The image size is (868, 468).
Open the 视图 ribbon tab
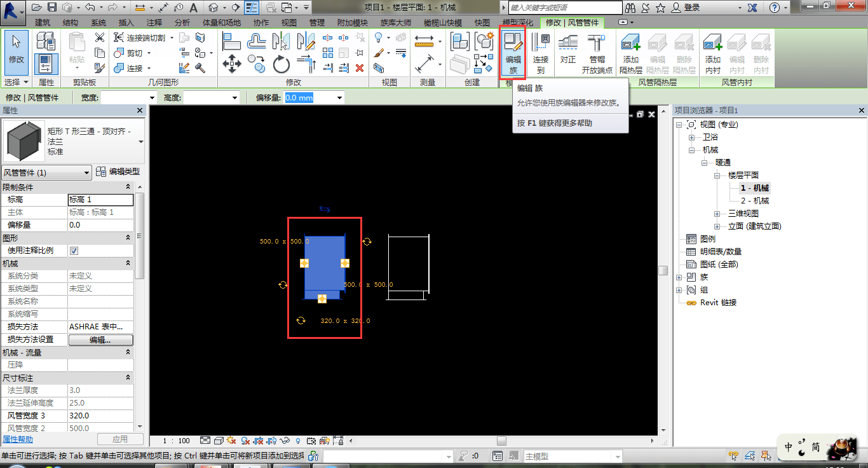pos(289,22)
